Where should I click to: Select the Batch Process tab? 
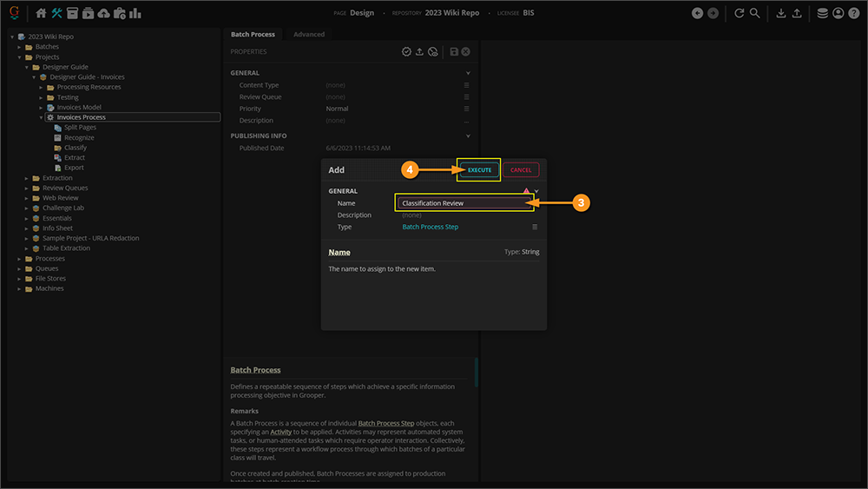[x=253, y=35]
